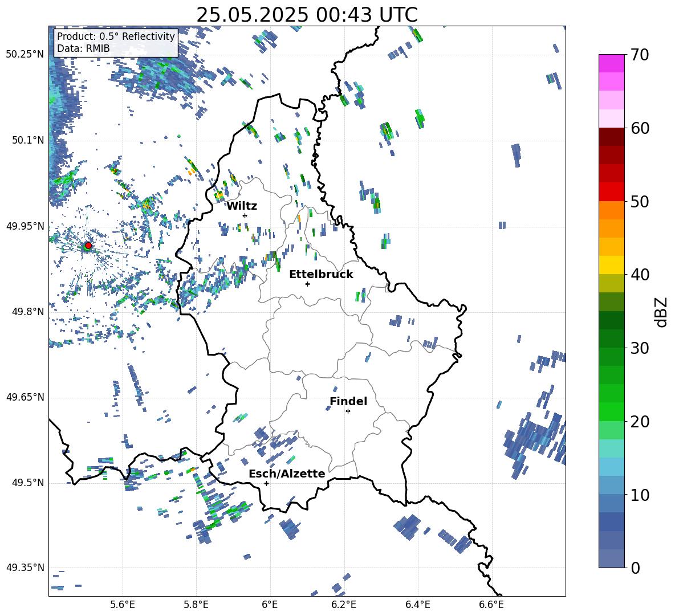Click the bright red 50 dBZ colorbar segment
Screen dimensions: 675x616
[611, 192]
